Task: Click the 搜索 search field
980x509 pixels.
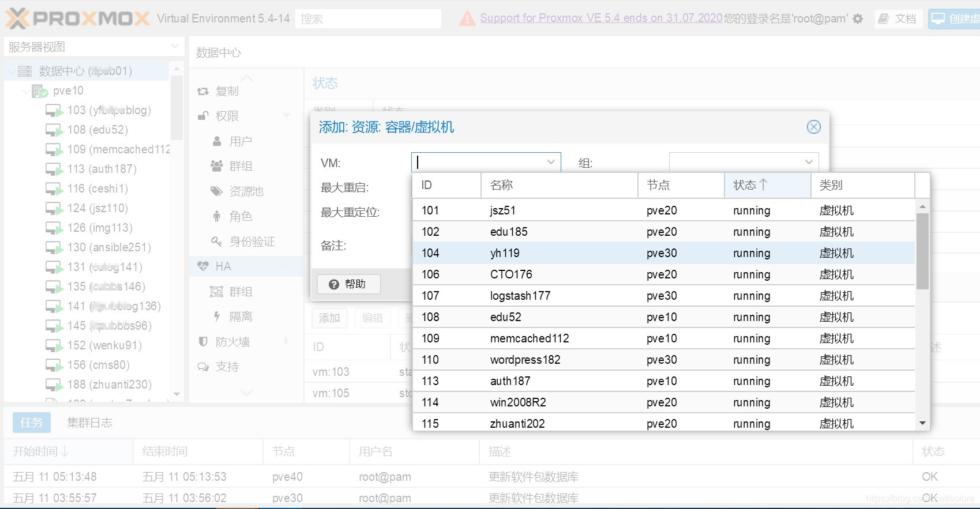Action: [x=368, y=18]
